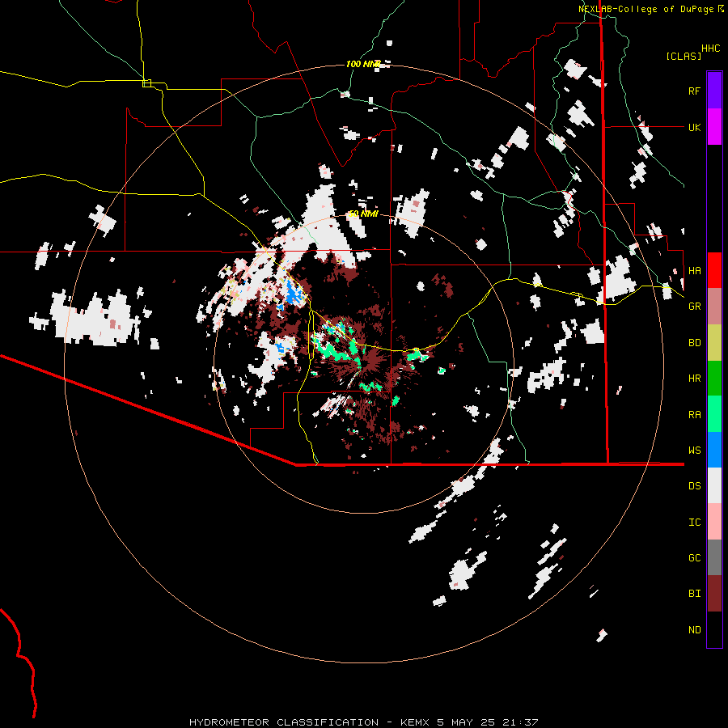This screenshot has height=728, width=728.
Task: Pick the RA light green swatch
Action: 714,414
